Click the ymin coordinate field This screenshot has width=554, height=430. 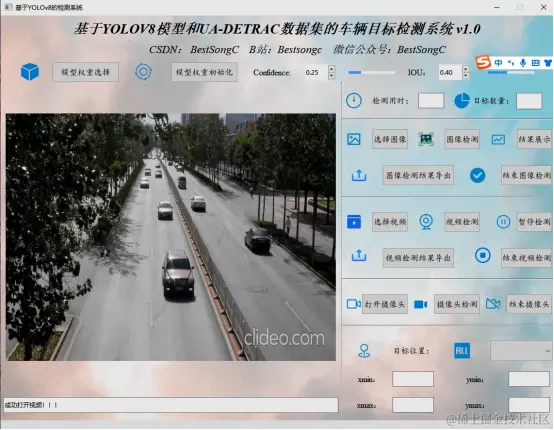tap(529, 379)
